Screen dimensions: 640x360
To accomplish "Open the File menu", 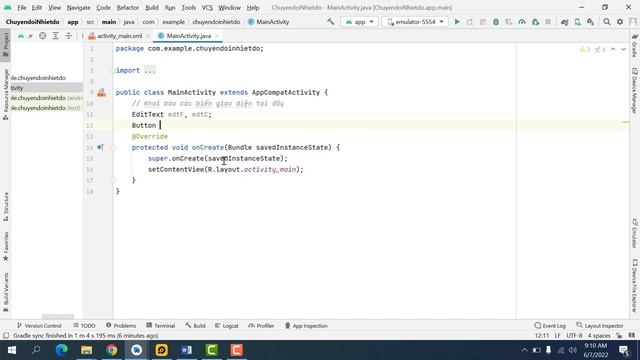I will pos(22,7).
